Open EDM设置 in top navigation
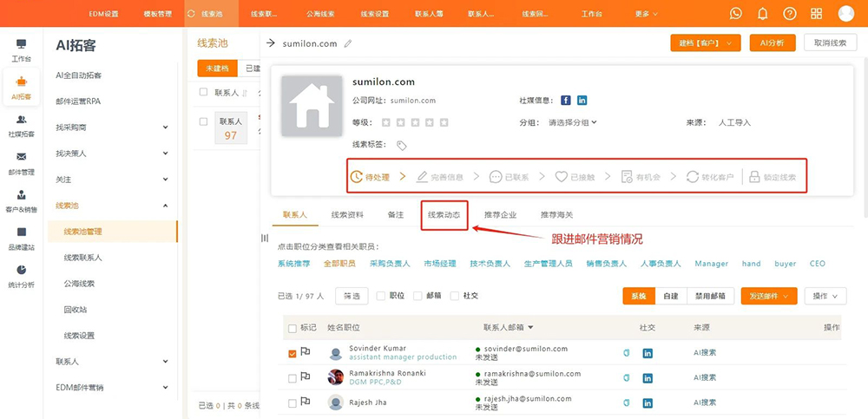Image resolution: width=868 pixels, height=419 pixels. tap(103, 13)
